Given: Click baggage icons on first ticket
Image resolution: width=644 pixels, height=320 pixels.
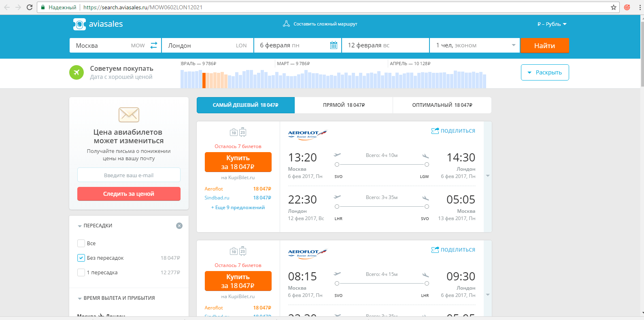Looking at the screenshot, I should (x=238, y=132).
